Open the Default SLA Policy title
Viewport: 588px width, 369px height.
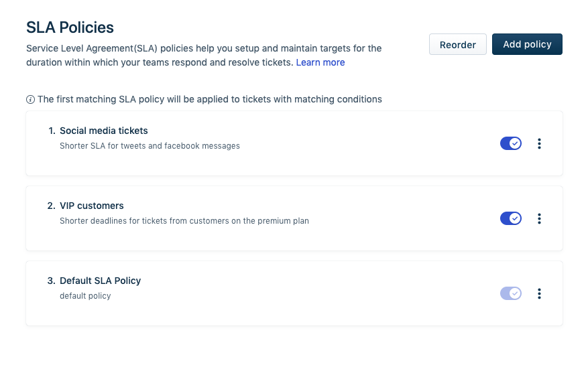click(x=101, y=281)
